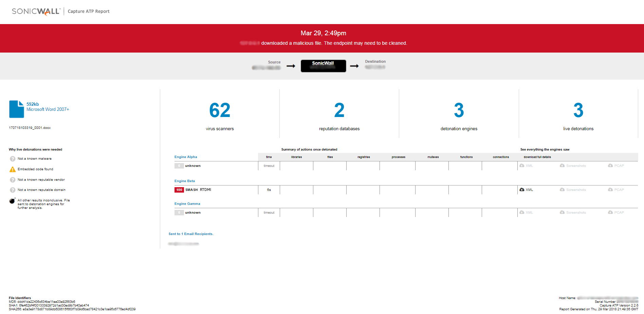
Task: Open the Engine Beta link
Action: click(x=185, y=181)
